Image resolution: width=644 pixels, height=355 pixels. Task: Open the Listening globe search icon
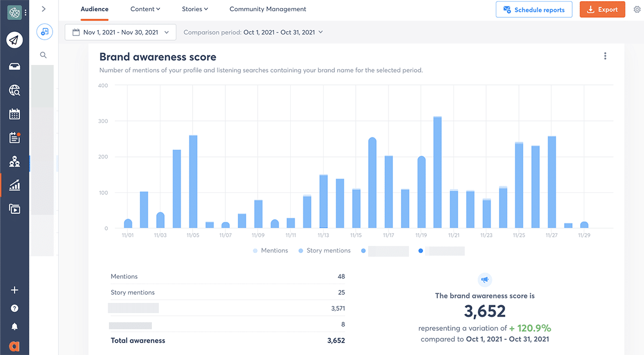tap(14, 90)
